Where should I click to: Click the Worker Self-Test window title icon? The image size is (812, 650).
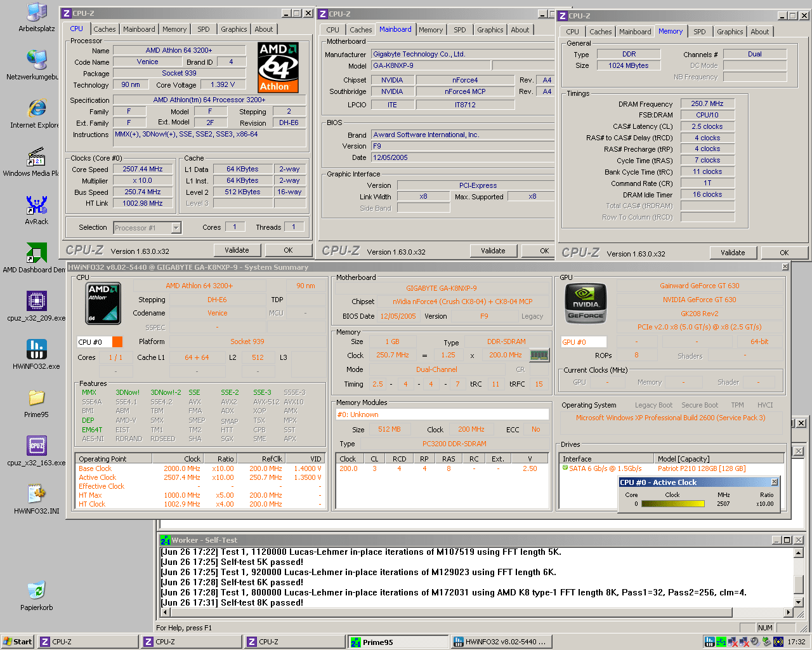pos(166,540)
